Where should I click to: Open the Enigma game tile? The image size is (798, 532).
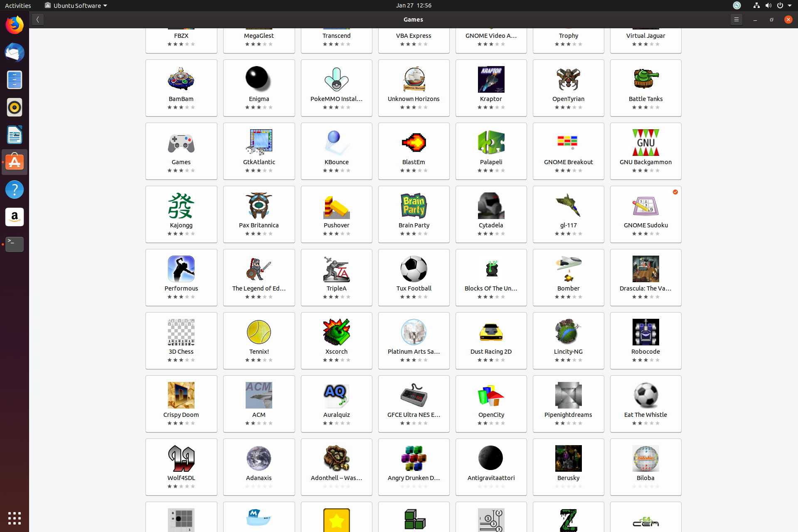(x=259, y=88)
